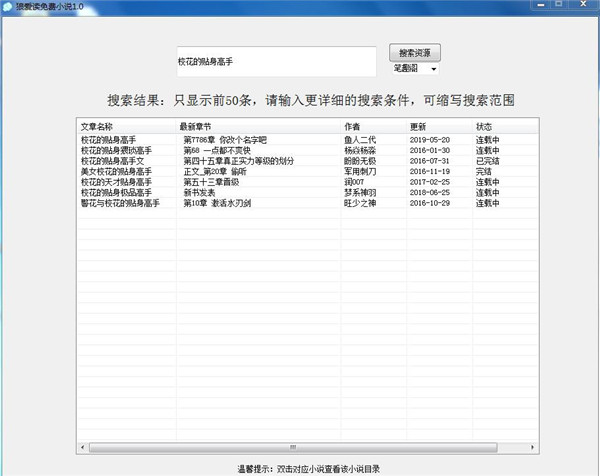Click update date 2016-01-30

tap(430, 150)
